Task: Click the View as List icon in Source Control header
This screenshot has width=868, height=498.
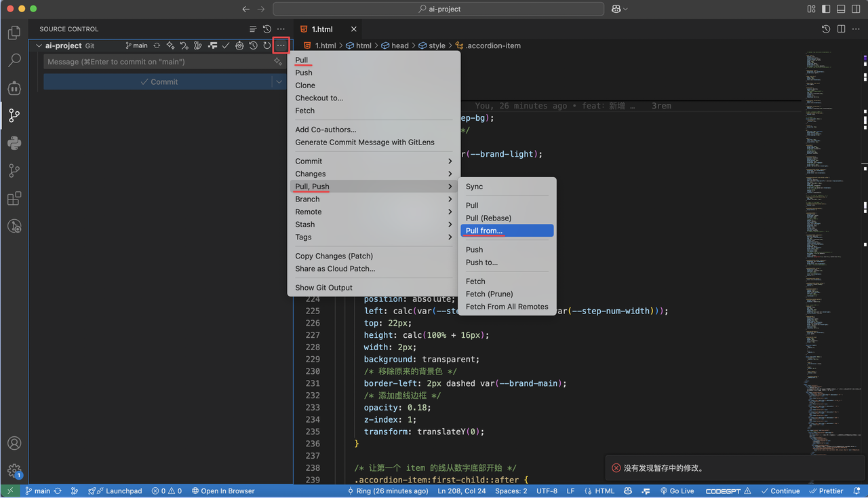Action: [x=253, y=29]
